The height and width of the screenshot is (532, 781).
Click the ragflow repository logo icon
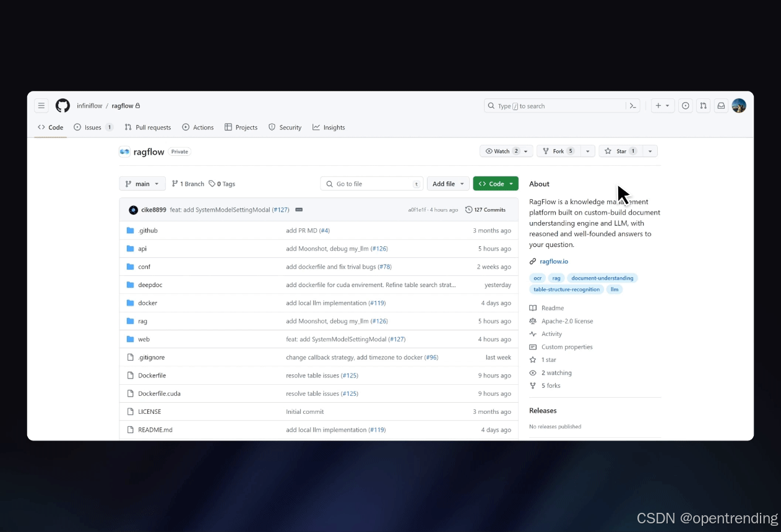(x=124, y=152)
